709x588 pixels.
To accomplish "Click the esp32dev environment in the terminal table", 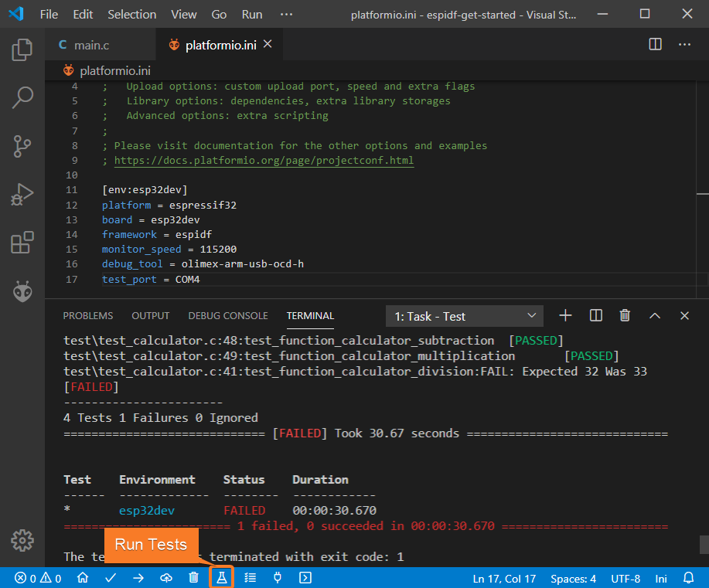I will pyautogui.click(x=146, y=510).
